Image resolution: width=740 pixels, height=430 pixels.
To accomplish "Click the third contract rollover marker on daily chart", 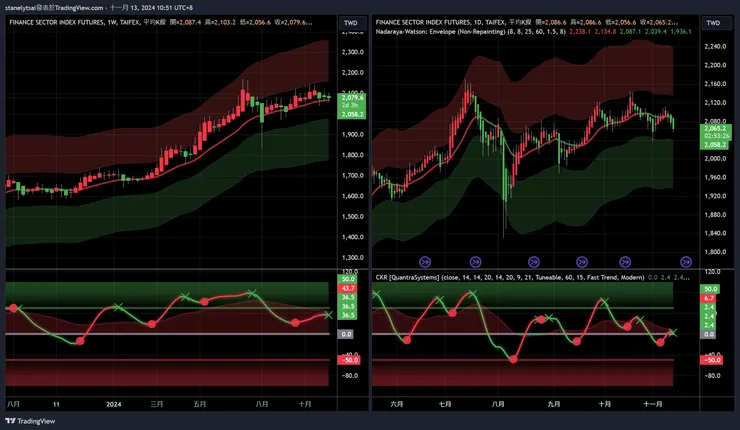I will 534,261.
